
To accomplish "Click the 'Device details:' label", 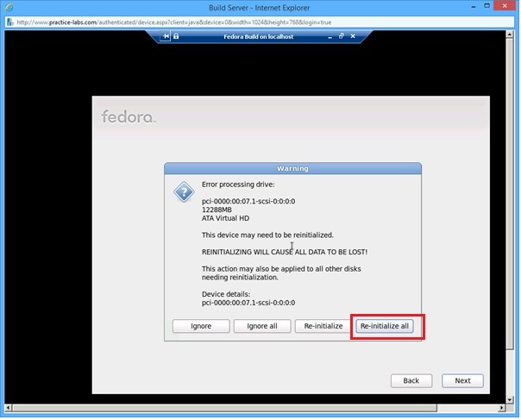I will [x=226, y=294].
